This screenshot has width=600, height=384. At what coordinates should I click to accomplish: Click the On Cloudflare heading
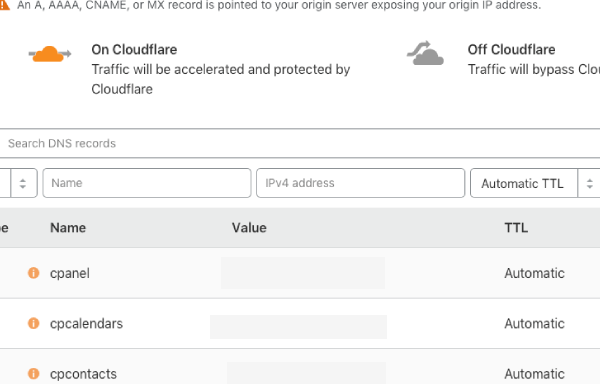pos(134,50)
